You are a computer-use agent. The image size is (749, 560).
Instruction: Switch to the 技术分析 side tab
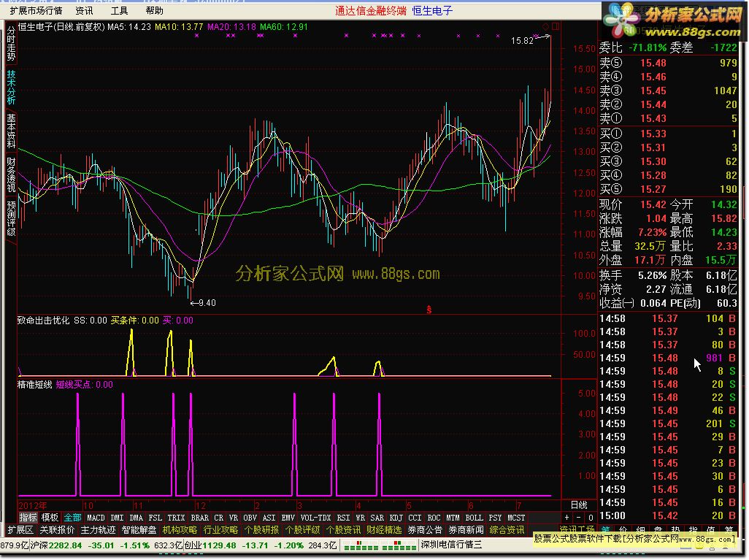[11, 88]
